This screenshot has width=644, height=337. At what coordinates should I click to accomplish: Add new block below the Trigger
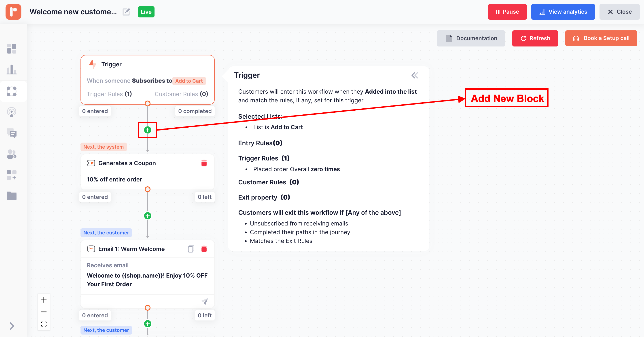tap(148, 130)
